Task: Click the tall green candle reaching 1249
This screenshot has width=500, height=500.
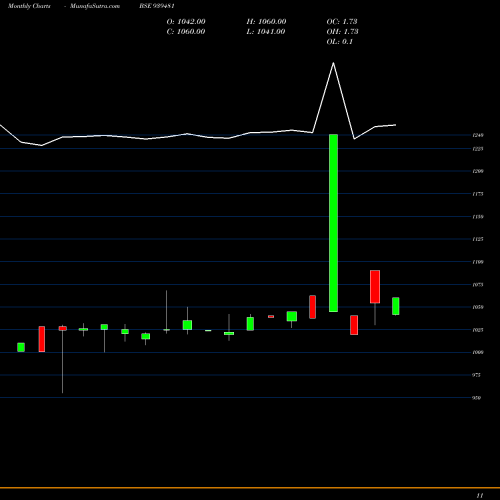Action: [333, 223]
